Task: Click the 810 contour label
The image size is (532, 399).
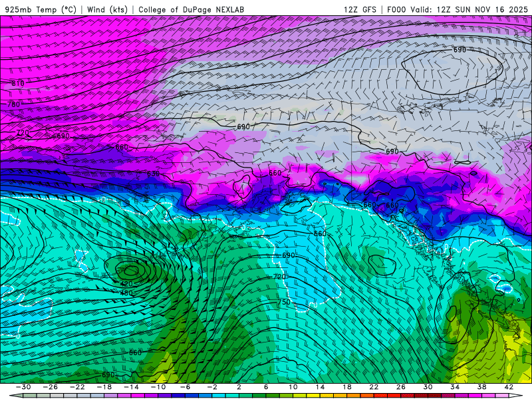Action: [x=18, y=83]
